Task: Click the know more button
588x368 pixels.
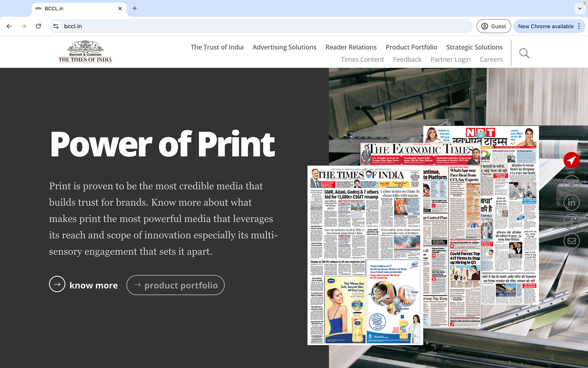Action: [83, 285]
